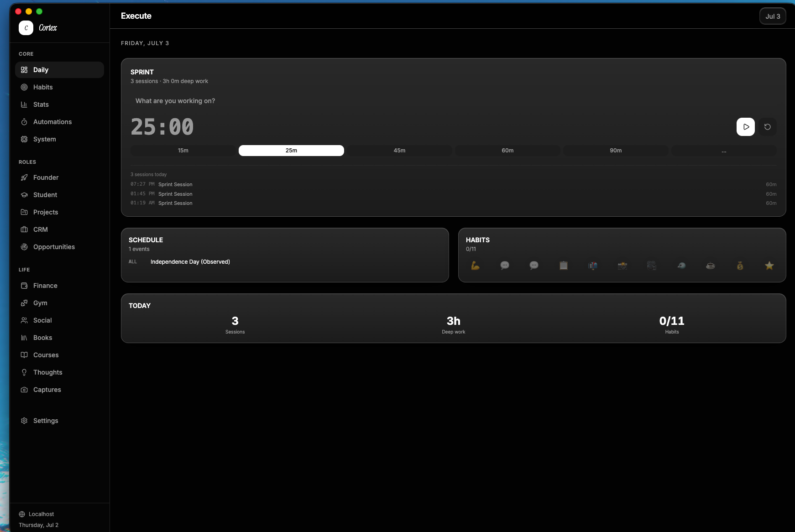Image resolution: width=795 pixels, height=532 pixels.
Task: Mark the mailbox habit done
Action: point(593,266)
